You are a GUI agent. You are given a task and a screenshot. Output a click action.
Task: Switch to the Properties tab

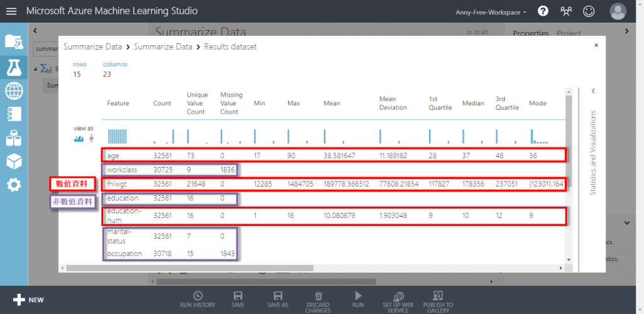pyautogui.click(x=531, y=33)
